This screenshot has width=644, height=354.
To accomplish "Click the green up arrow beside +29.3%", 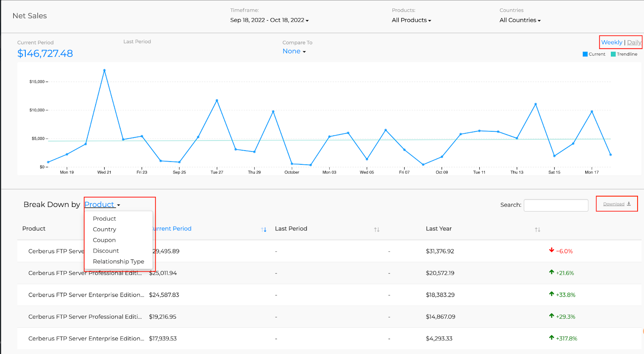I will (x=551, y=315).
